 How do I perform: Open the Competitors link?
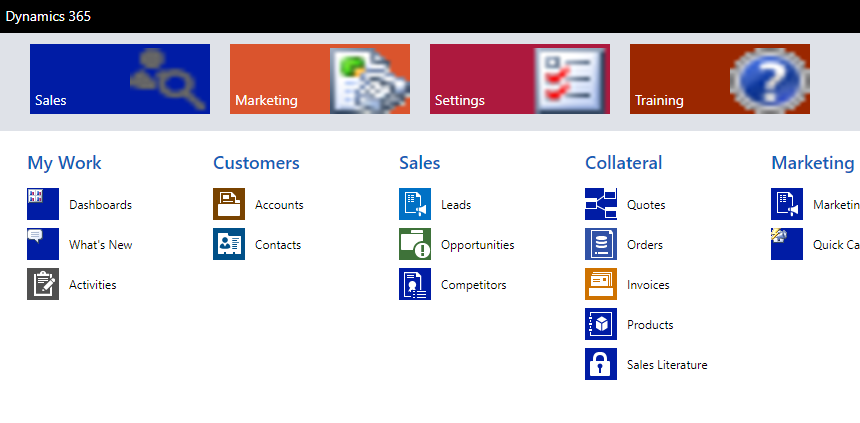[x=473, y=285]
